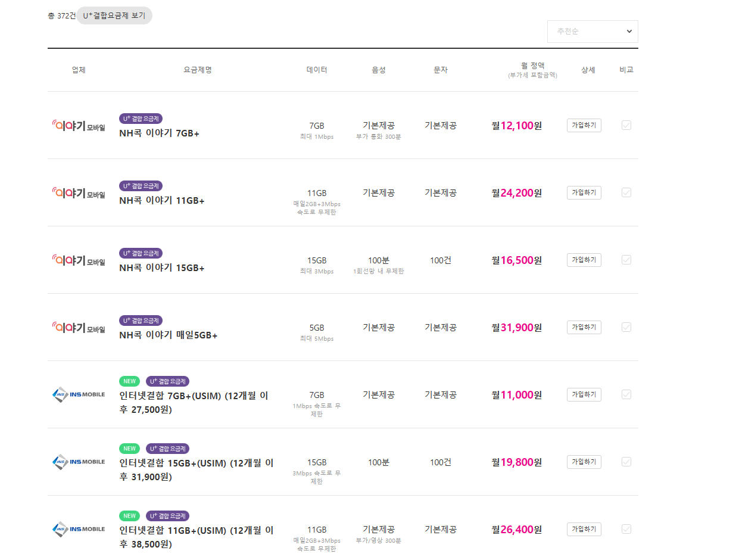Click the purple U+ 결합 요금제 badge above NH콕 이야기 11GB+
The height and width of the screenshot is (560, 736).
tap(141, 186)
